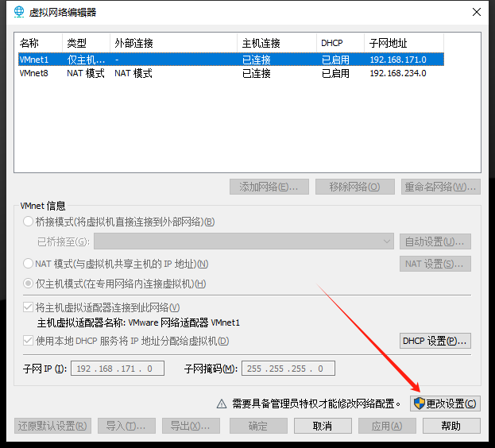The image size is (495, 448).
Task: Select the 桥接模式 radio button
Action: [28, 222]
